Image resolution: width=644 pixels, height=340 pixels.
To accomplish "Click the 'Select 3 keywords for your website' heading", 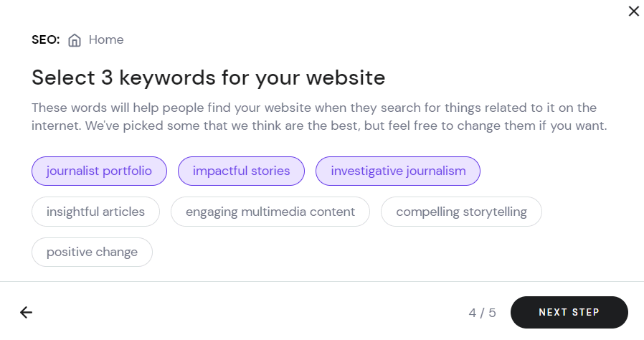I will (x=208, y=77).
